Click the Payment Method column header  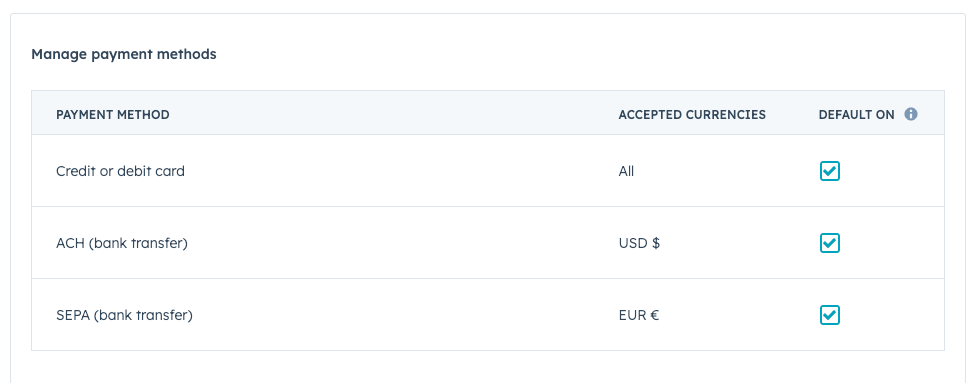pos(113,115)
